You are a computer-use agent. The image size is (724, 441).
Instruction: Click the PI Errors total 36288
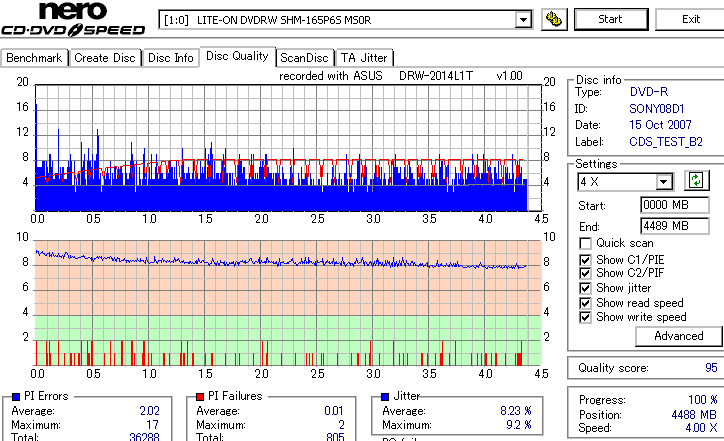tap(145, 436)
